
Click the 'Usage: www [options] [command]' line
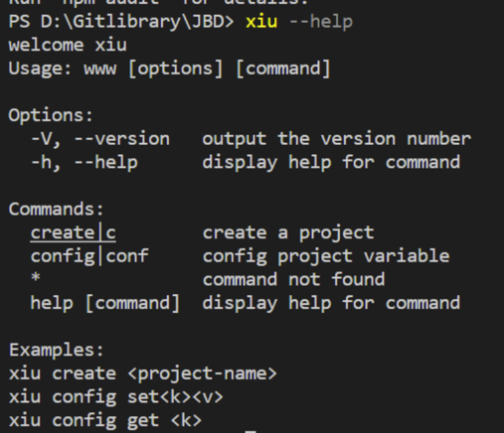169,68
